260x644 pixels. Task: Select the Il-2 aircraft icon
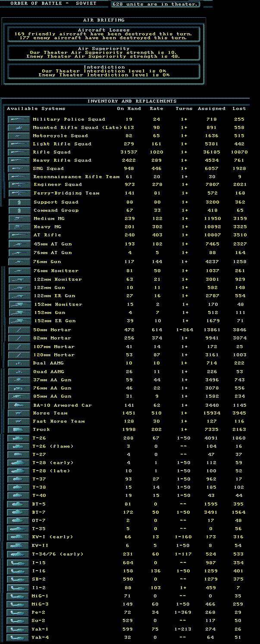coord(19,588)
